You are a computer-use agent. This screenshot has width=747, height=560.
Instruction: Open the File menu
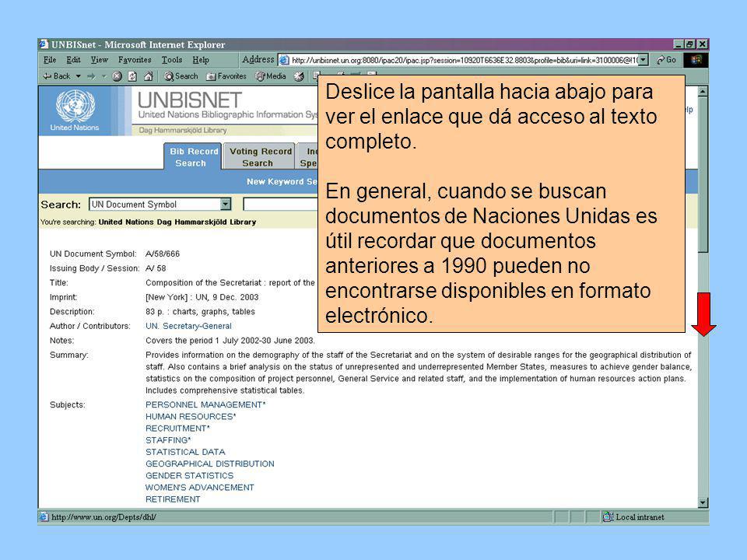tap(50, 60)
